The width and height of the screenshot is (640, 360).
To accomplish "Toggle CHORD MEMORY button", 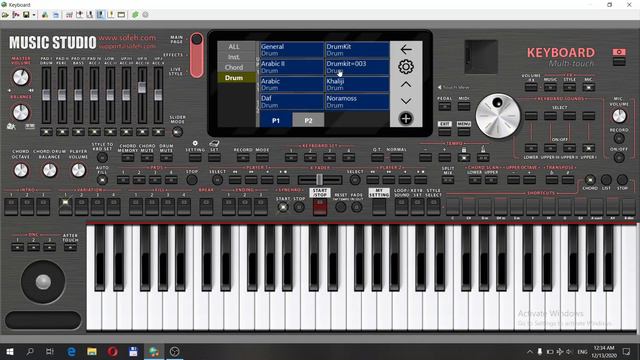I will (128, 158).
